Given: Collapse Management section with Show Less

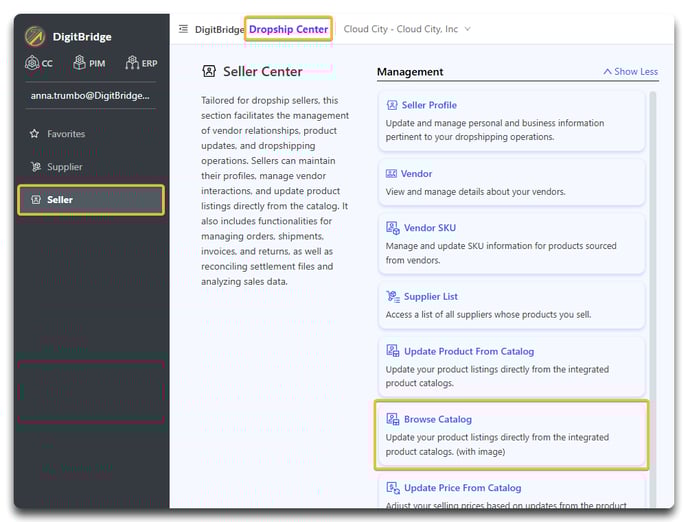Looking at the screenshot, I should click(631, 72).
